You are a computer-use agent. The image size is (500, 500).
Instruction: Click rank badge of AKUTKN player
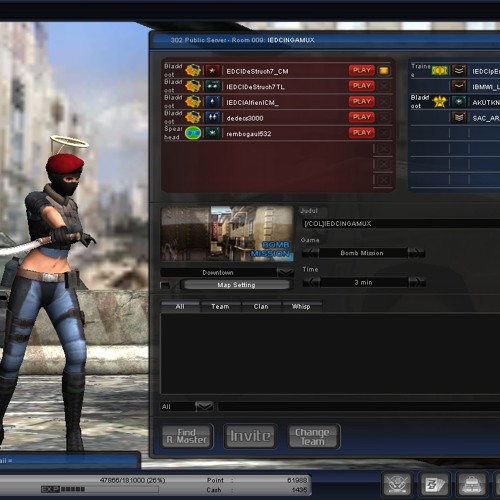[x=459, y=102]
